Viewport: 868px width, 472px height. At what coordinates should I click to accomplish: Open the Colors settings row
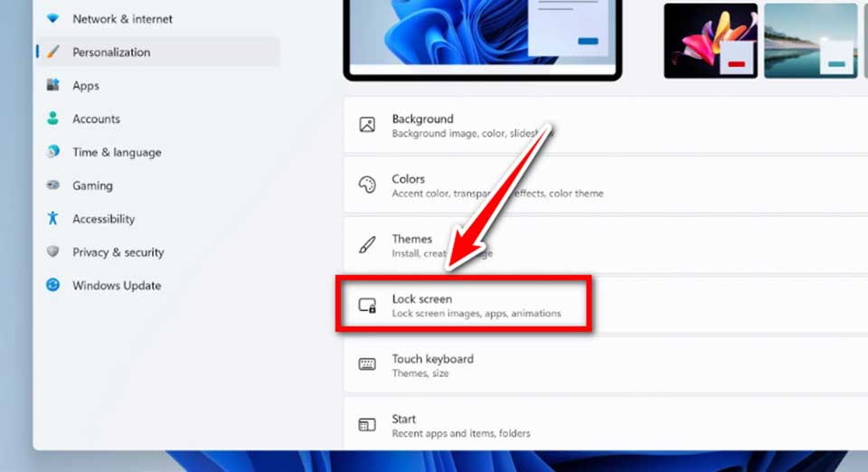pyautogui.click(x=606, y=185)
